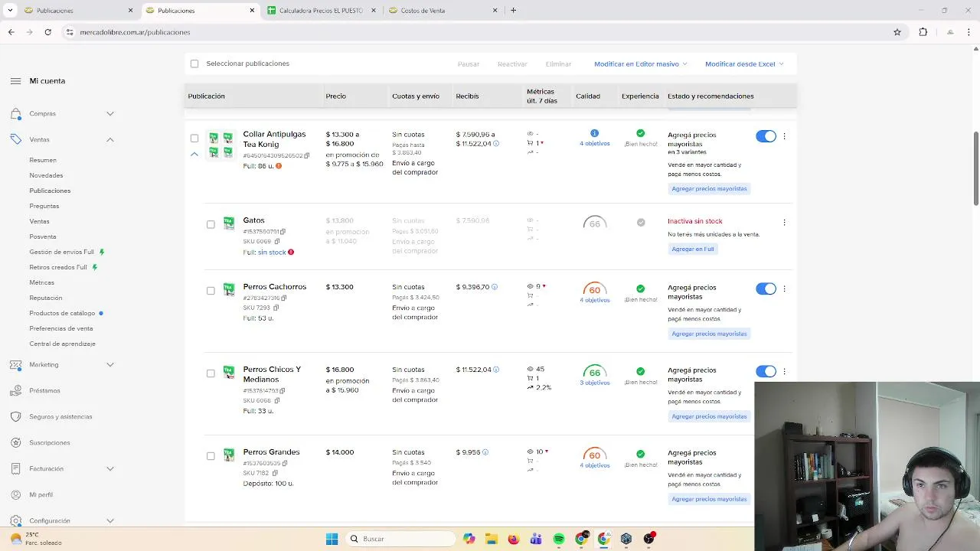Switch to Costos de Venta tab

pyautogui.click(x=444, y=11)
